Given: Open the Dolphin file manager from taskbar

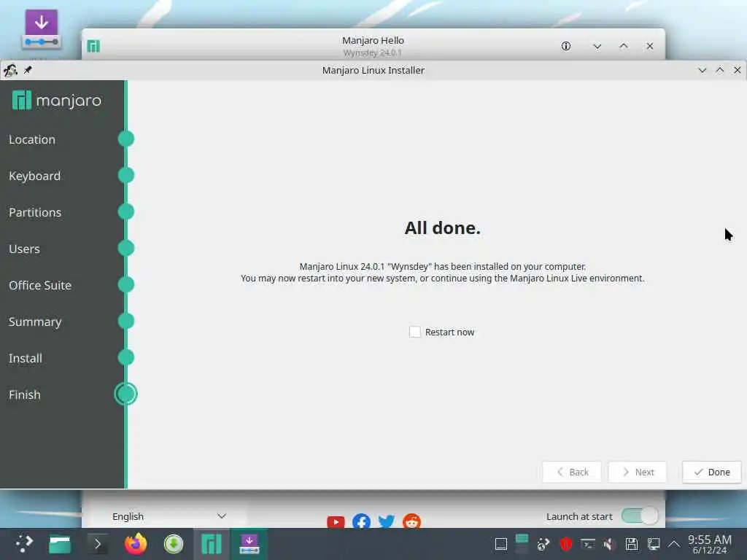Looking at the screenshot, I should point(60,544).
